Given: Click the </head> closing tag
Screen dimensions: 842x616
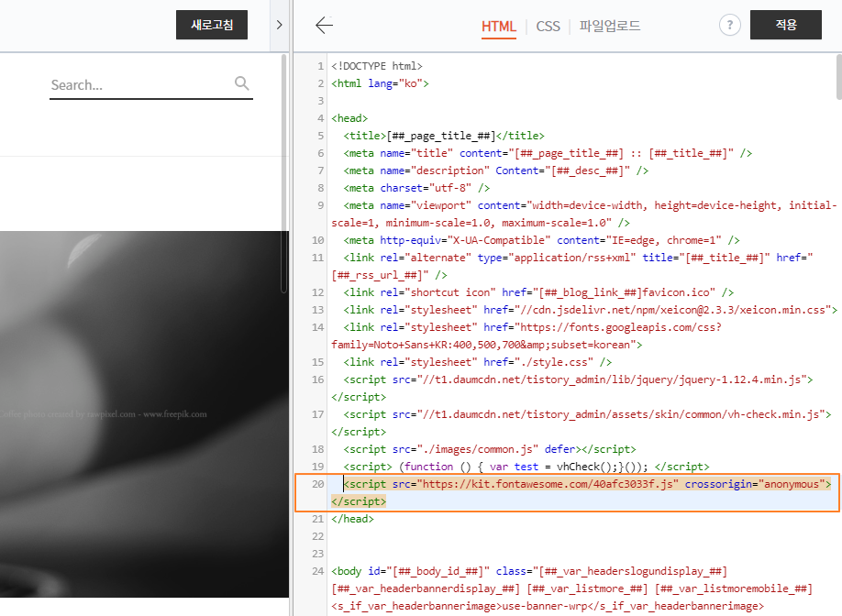Looking at the screenshot, I should [x=352, y=519].
